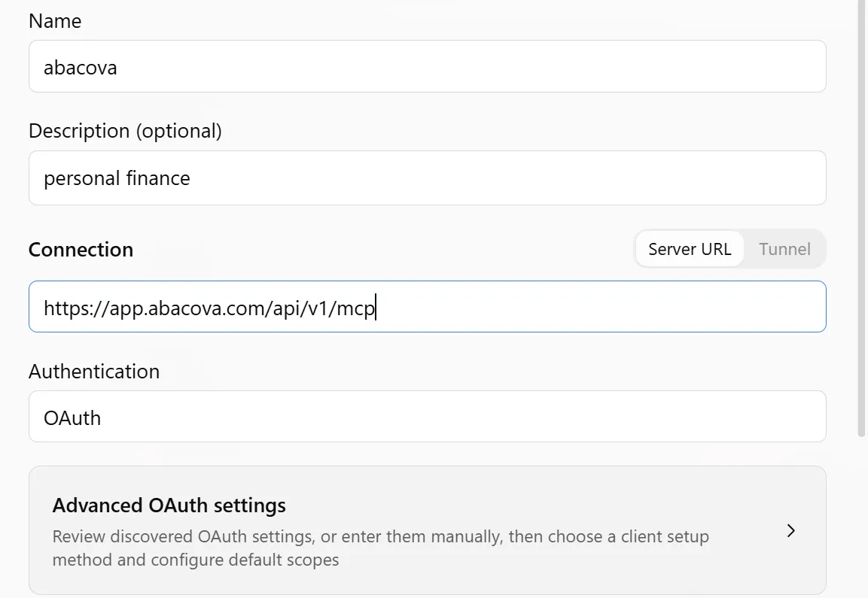Open the Advanced OAuth settings heading
This screenshot has height=598, width=868.
tap(169, 505)
